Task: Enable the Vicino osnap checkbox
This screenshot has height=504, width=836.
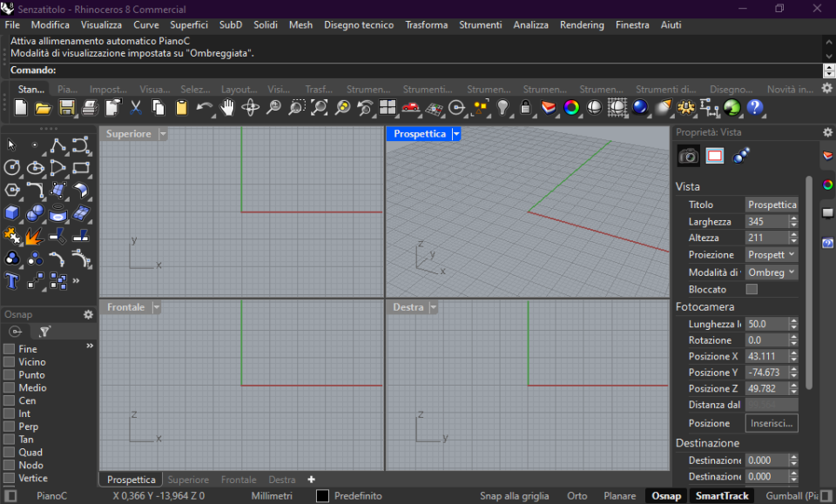Action: pyautogui.click(x=9, y=362)
